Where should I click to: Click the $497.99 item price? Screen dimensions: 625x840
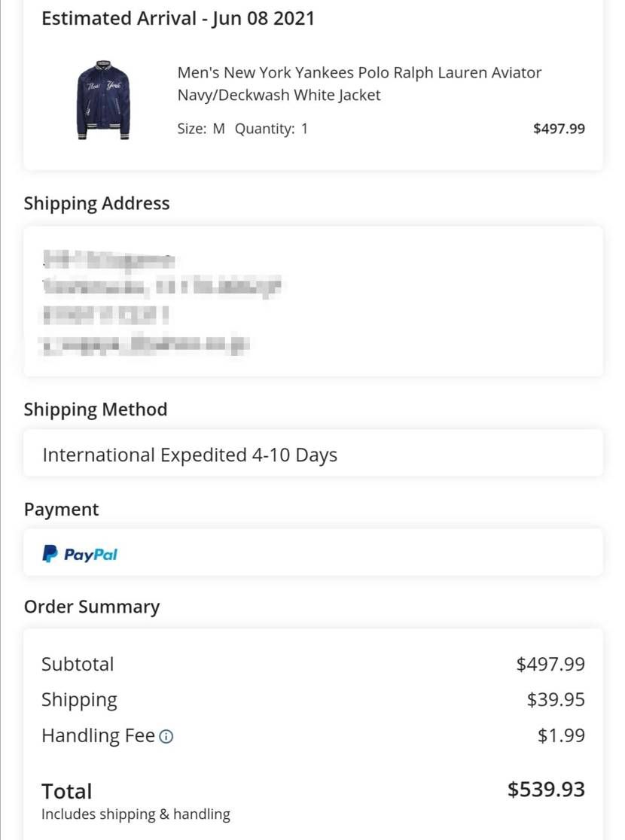559,129
